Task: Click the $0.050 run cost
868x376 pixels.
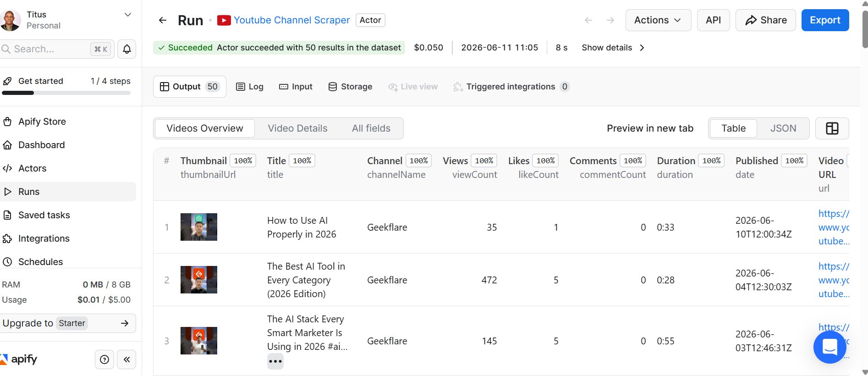Action: 429,48
